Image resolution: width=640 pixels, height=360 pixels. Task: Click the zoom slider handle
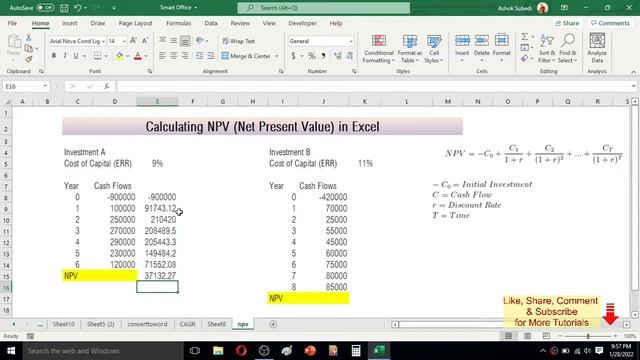[x=588, y=336]
